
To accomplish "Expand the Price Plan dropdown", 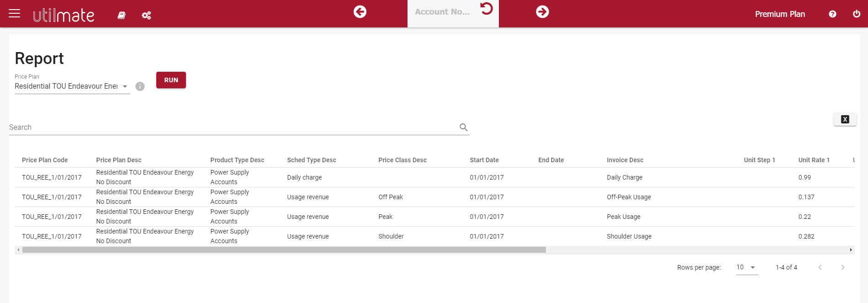I will (x=125, y=86).
